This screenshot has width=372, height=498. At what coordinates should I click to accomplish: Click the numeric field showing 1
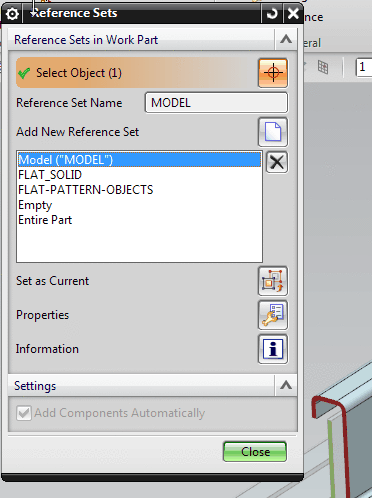click(x=364, y=67)
